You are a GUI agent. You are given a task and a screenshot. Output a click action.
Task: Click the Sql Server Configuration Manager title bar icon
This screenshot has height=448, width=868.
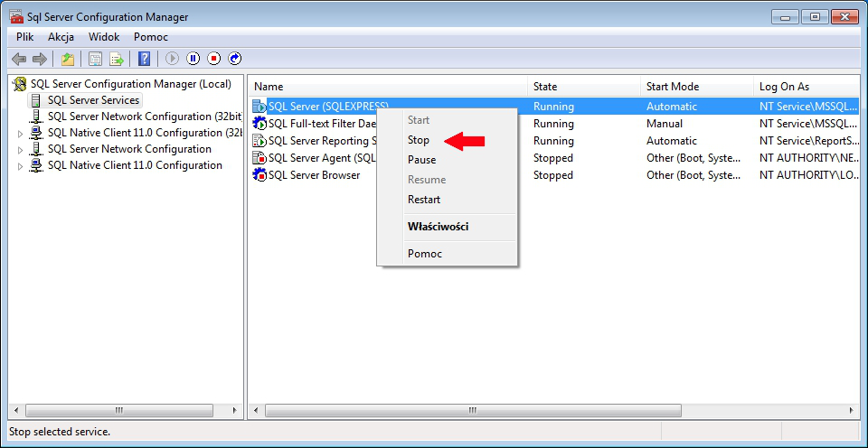point(16,16)
